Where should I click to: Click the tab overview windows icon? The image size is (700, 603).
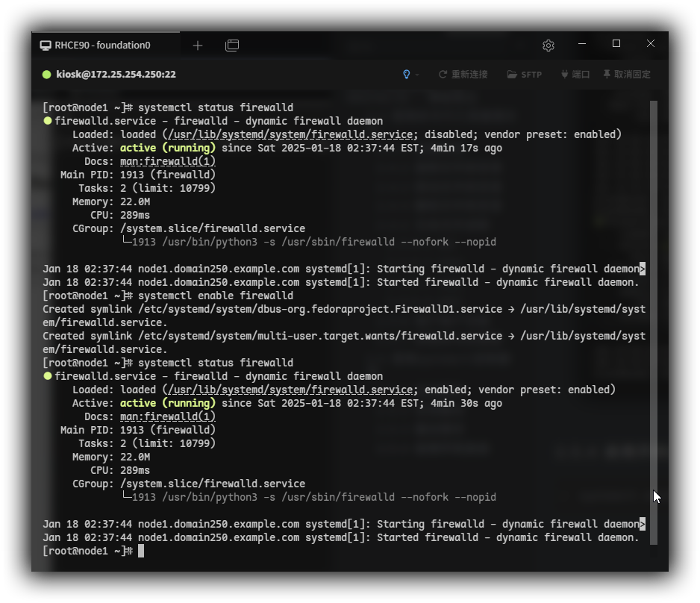pos(232,46)
